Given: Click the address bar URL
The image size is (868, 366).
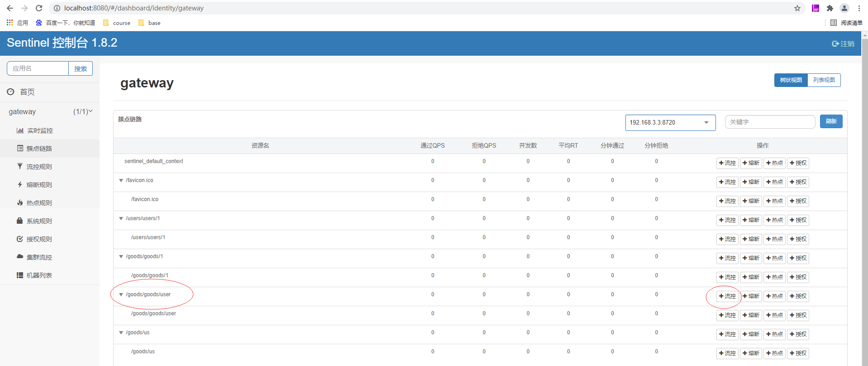Looking at the screenshot, I should [134, 8].
